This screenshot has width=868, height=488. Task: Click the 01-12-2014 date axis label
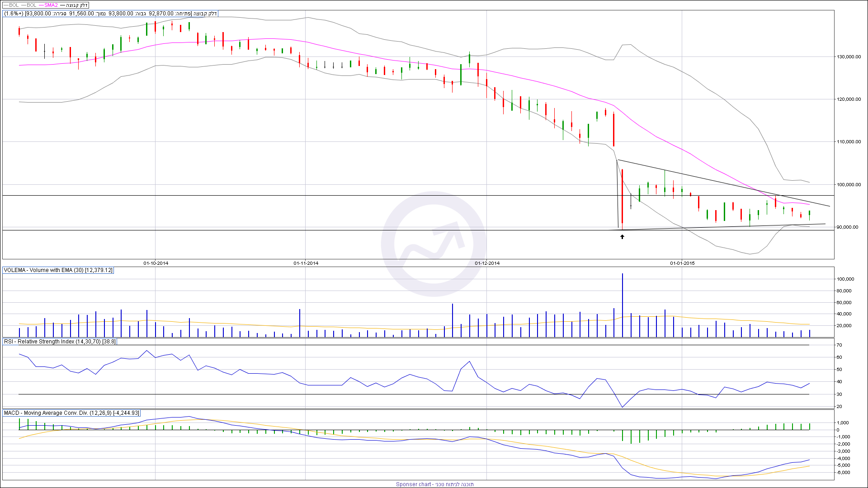(x=487, y=263)
